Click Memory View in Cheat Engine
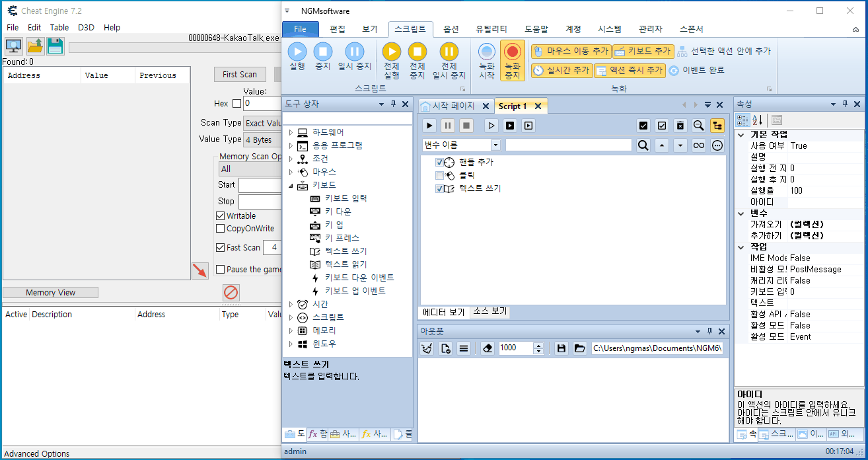The image size is (868, 460). [x=50, y=292]
